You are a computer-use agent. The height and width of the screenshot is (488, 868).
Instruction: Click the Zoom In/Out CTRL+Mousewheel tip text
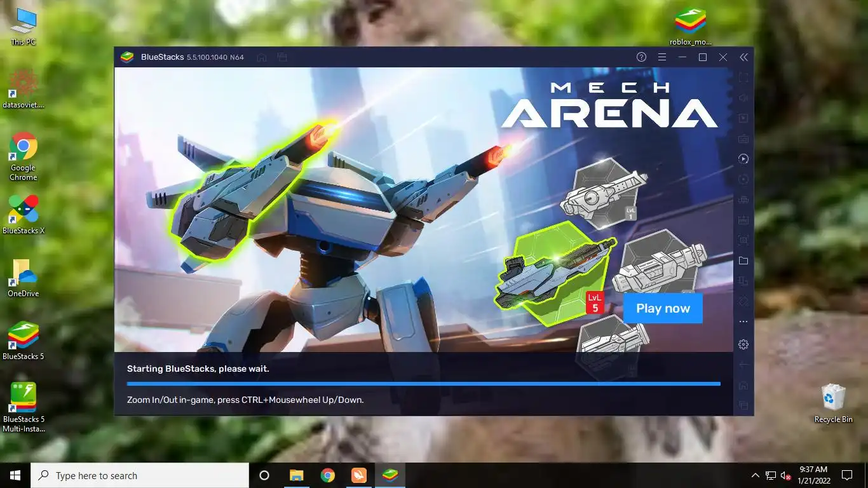[x=245, y=400]
